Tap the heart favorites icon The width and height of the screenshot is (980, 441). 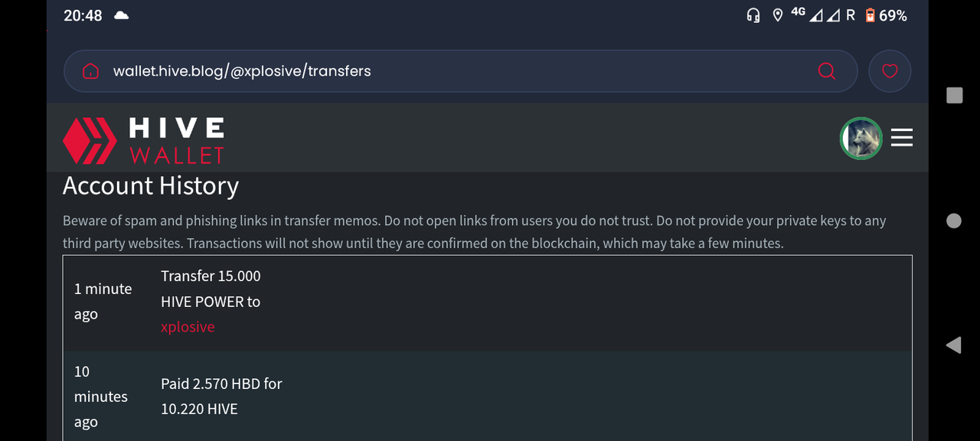coord(890,71)
